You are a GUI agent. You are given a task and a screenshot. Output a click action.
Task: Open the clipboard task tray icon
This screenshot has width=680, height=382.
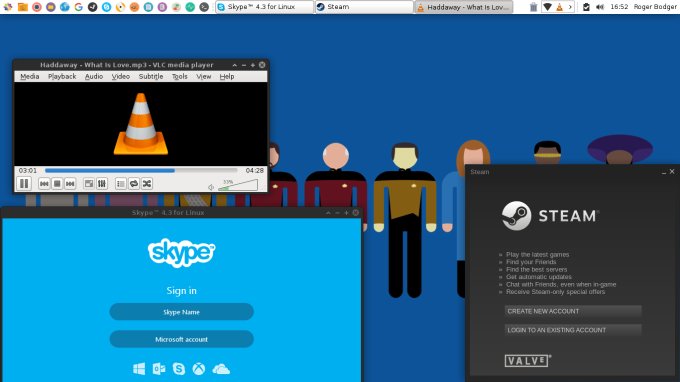[x=586, y=7]
